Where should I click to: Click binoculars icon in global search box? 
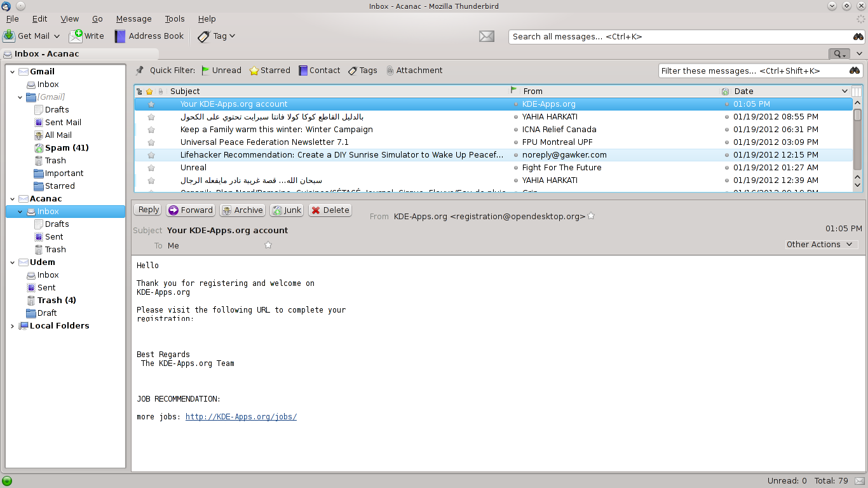coord(858,37)
